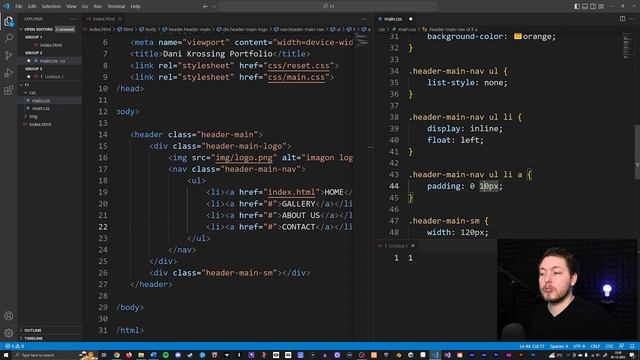Open the more actions menu of the index.html editor group

click(x=364, y=19)
